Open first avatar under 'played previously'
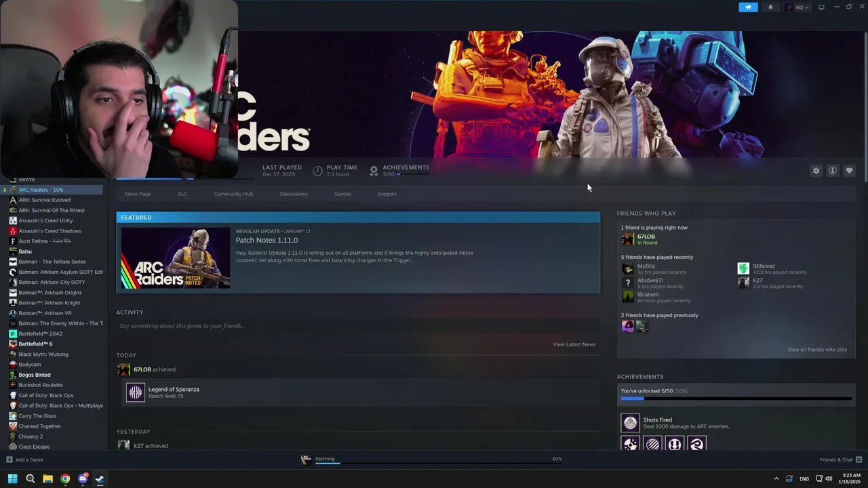Viewport: 868px width, 488px height. (x=627, y=327)
